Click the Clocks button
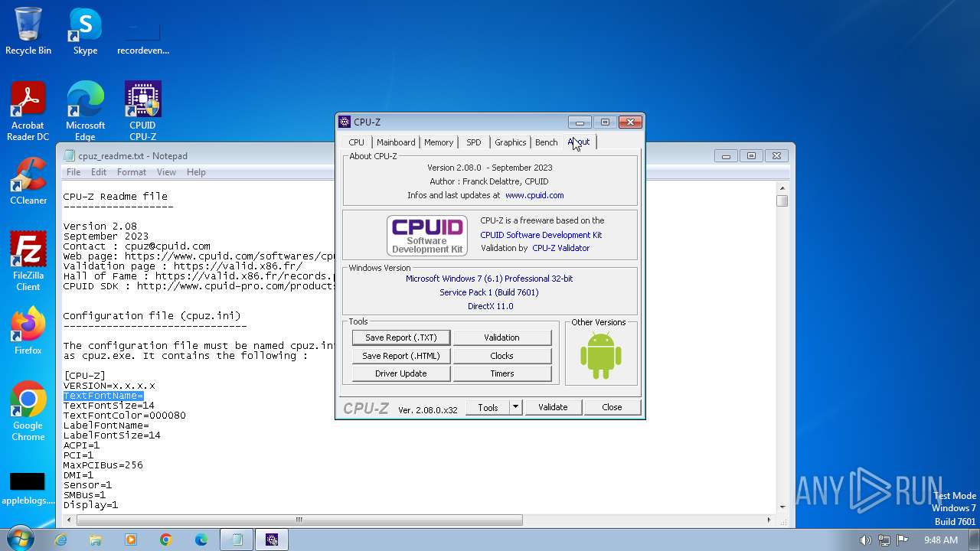Viewport: 980px width, 551px height. (x=502, y=356)
